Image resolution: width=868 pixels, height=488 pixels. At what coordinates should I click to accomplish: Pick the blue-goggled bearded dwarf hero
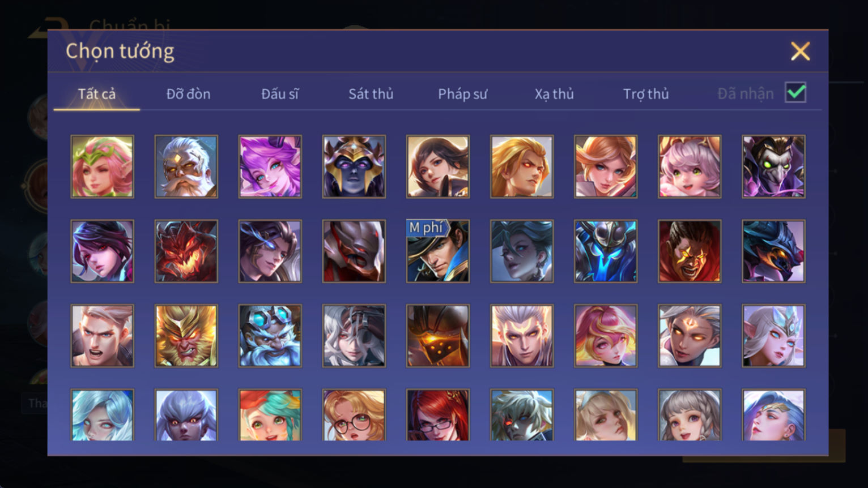(270, 336)
